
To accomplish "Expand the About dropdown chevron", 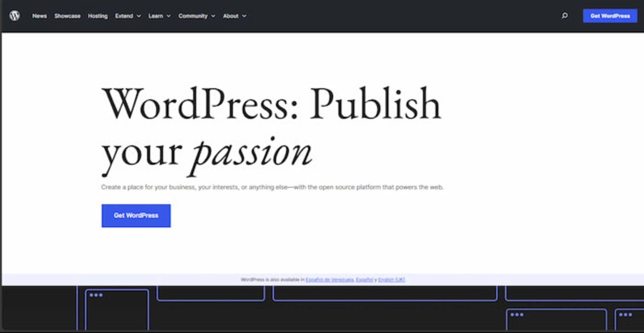I will [x=244, y=16].
